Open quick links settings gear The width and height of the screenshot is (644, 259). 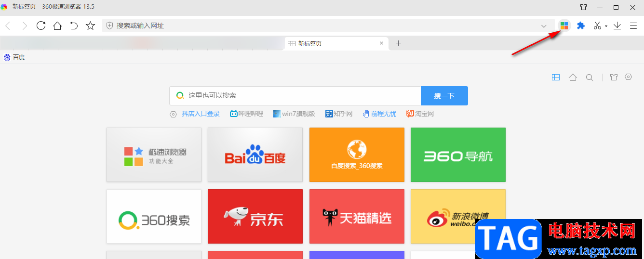[174, 114]
